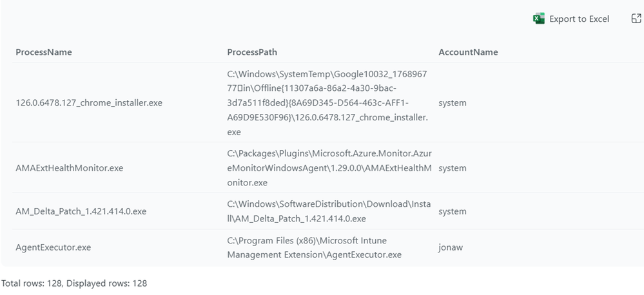Select the AMAExtHealthMonitor.exe process name cell
Viewport: 644px width, 295px height.
(70, 168)
